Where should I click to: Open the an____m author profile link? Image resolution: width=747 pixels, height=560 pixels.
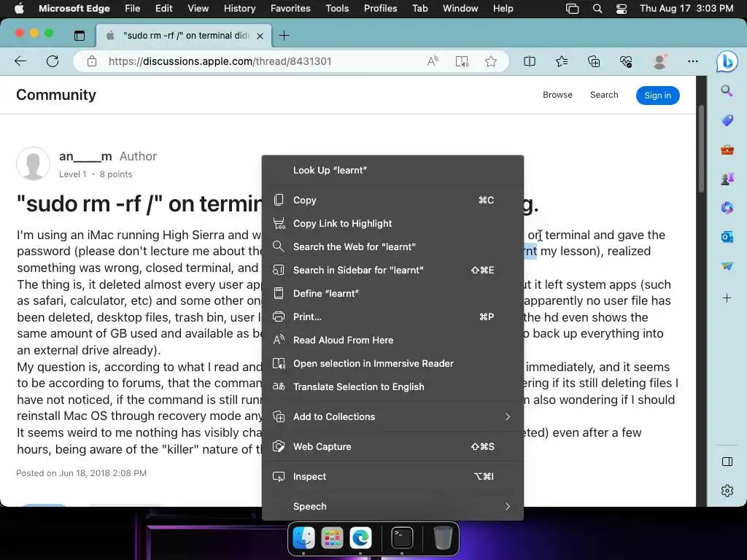click(85, 156)
